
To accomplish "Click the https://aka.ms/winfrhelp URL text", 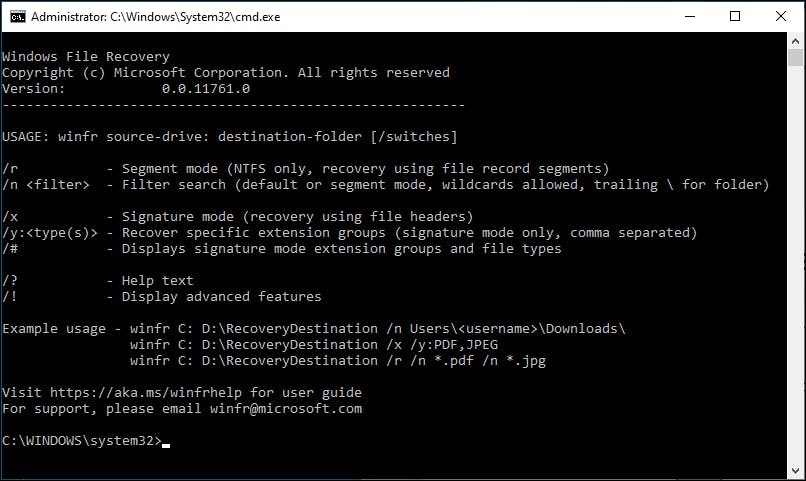I will coord(146,393).
